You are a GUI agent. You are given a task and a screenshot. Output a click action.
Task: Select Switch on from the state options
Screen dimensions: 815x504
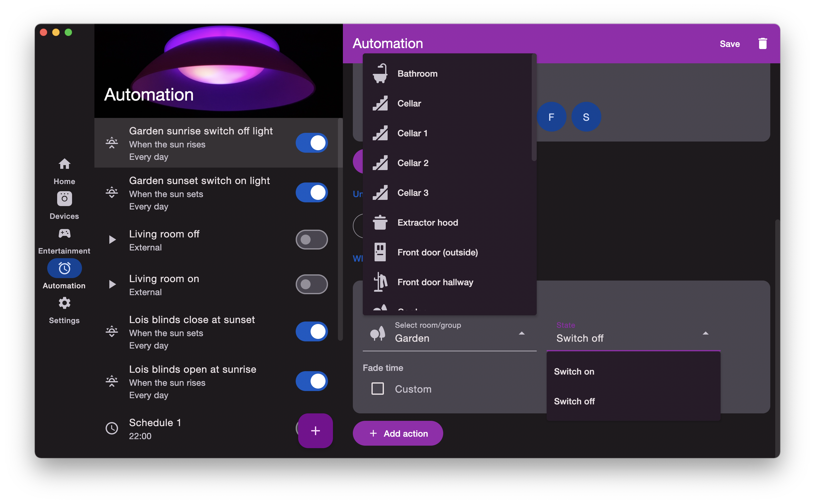click(574, 371)
